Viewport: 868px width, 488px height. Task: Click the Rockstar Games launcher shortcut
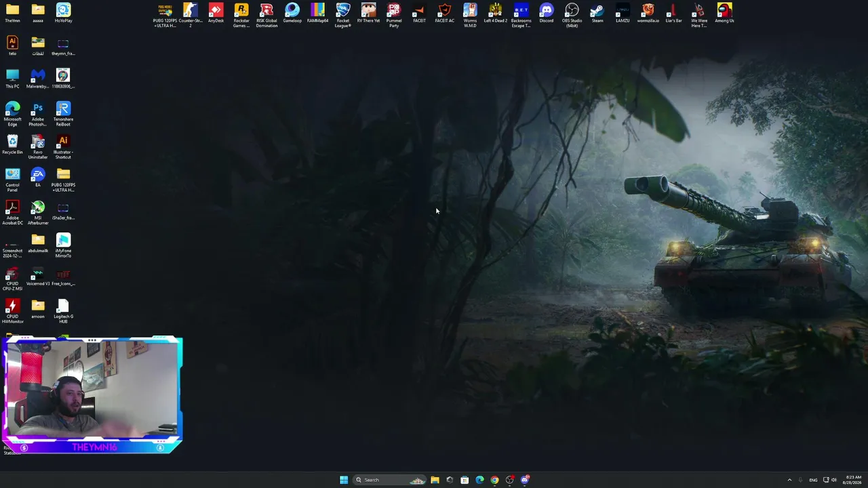click(x=241, y=14)
